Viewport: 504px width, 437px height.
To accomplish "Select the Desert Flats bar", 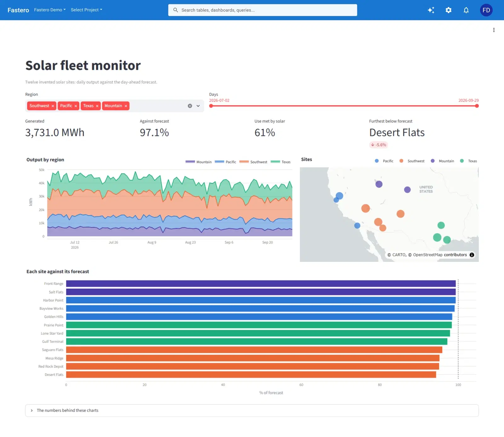I will point(251,375).
